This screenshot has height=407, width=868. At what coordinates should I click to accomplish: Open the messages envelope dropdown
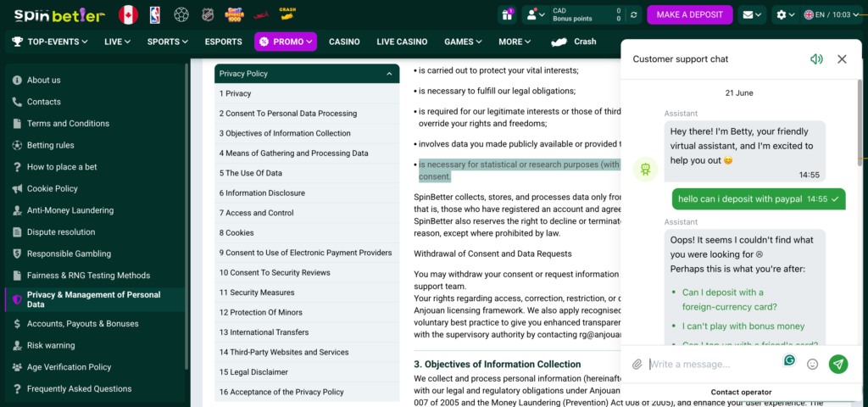[753, 15]
